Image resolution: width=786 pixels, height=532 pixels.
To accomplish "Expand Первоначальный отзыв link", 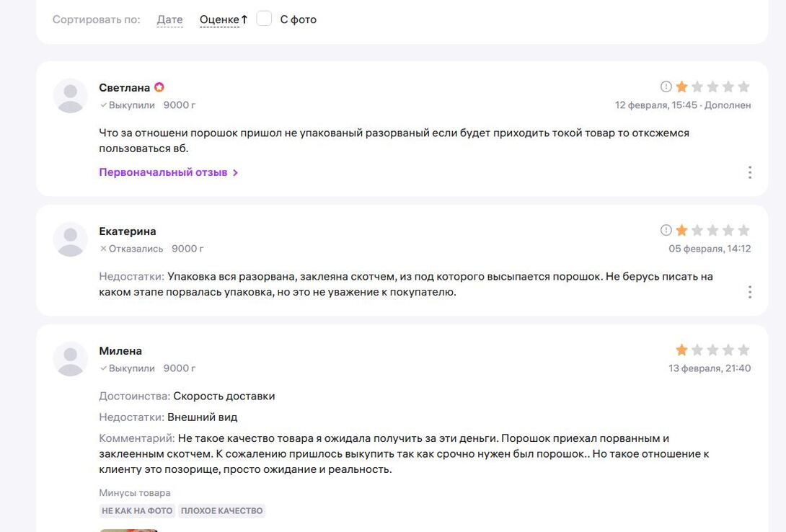I will [163, 172].
